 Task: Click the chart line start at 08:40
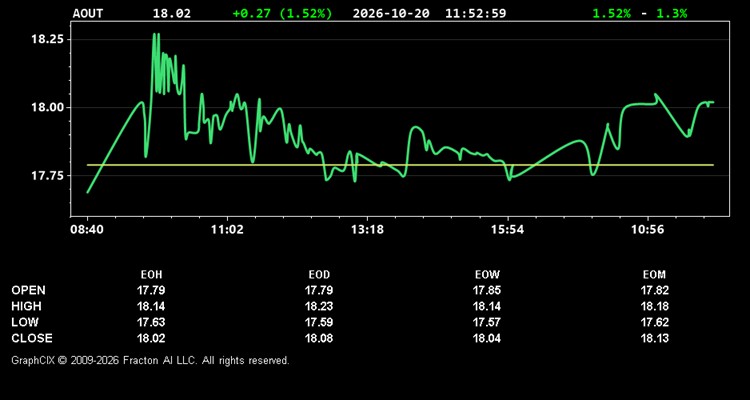tap(88, 192)
